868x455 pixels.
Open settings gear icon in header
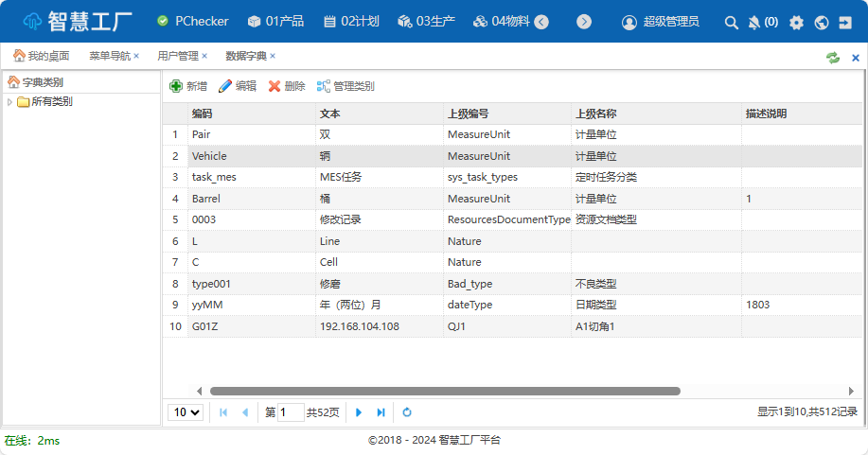tap(796, 22)
